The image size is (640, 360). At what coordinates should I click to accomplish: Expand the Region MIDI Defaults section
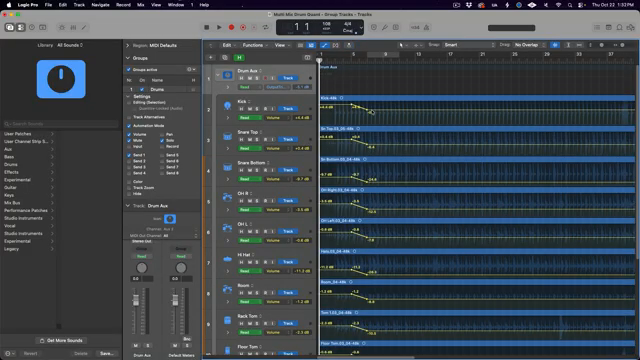click(x=128, y=45)
